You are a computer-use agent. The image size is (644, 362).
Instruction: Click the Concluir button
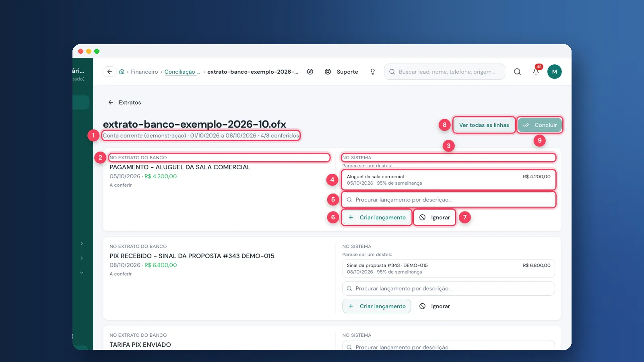pyautogui.click(x=539, y=125)
